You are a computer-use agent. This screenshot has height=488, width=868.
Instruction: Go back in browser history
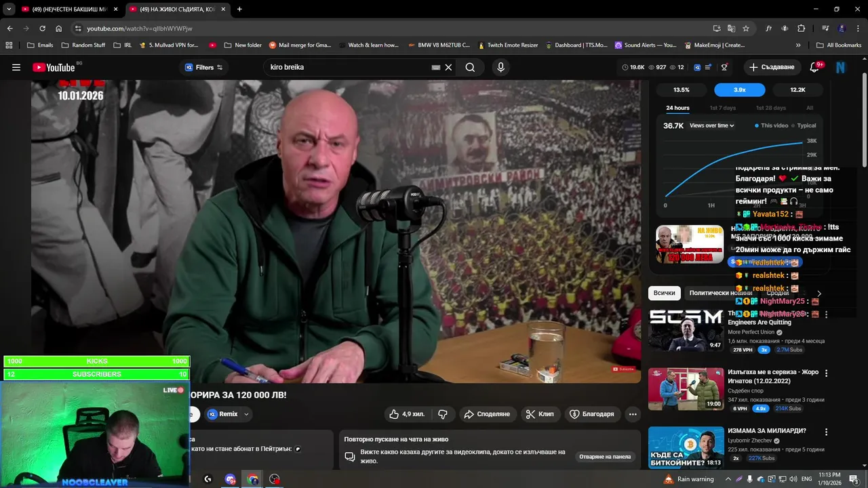pos(9,28)
